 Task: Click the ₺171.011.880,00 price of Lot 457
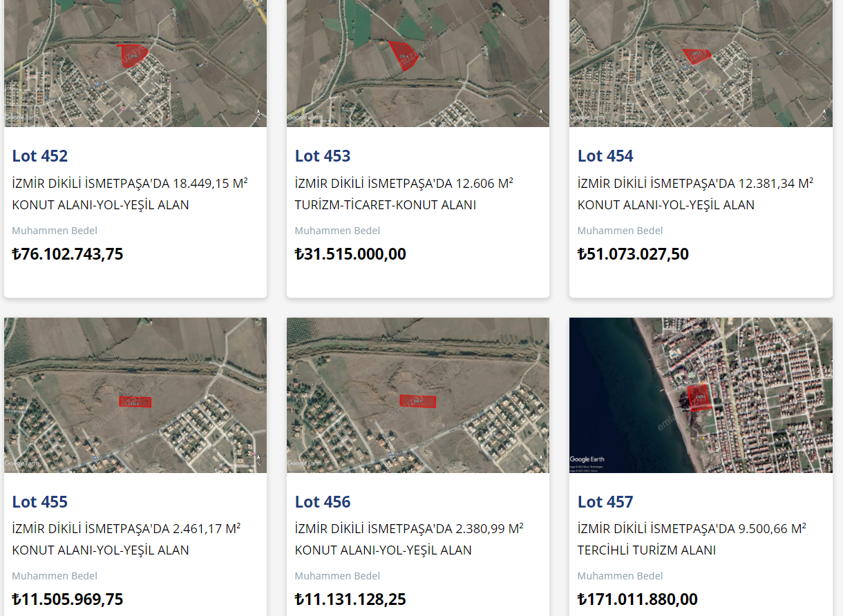tap(638, 599)
